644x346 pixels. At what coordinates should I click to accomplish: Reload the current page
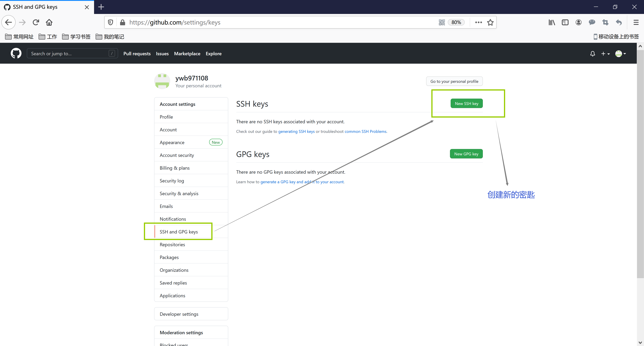click(36, 22)
